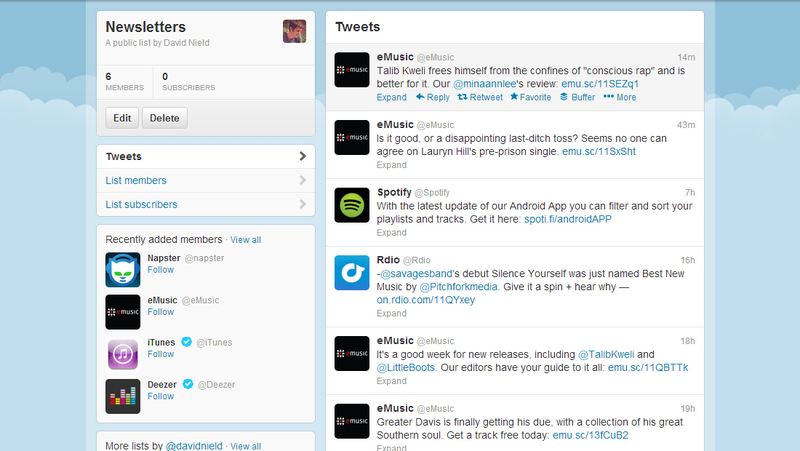The image size is (800, 451).
Task: Follow iTunes account
Action: [161, 354]
